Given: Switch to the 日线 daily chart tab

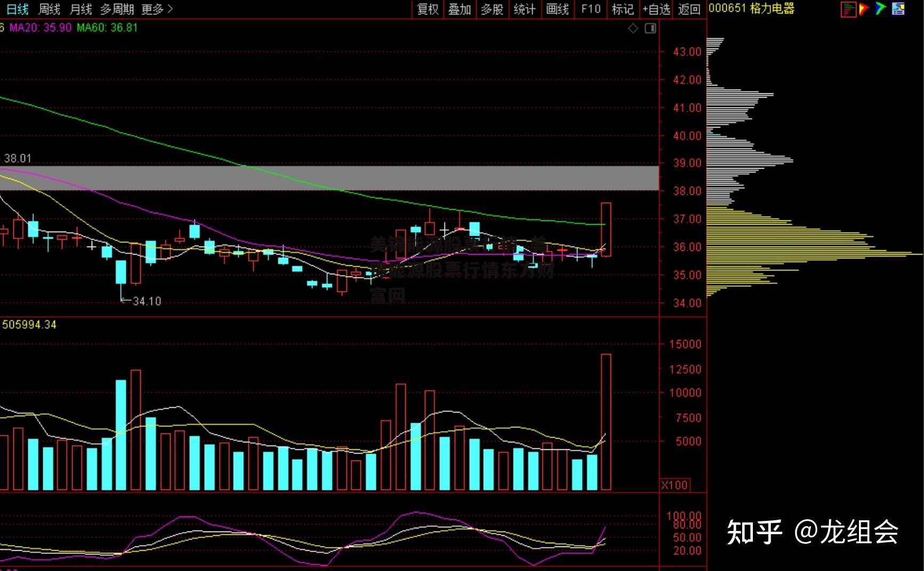Looking at the screenshot, I should click(18, 9).
